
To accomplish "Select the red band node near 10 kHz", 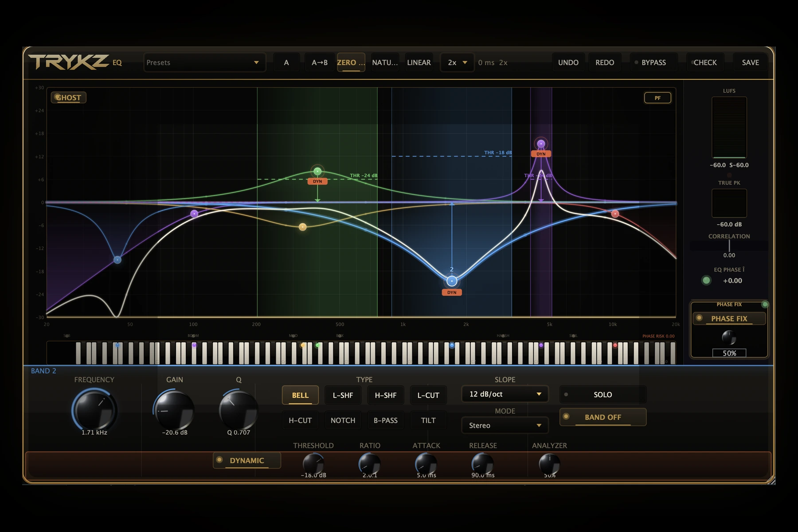I will coord(615,214).
